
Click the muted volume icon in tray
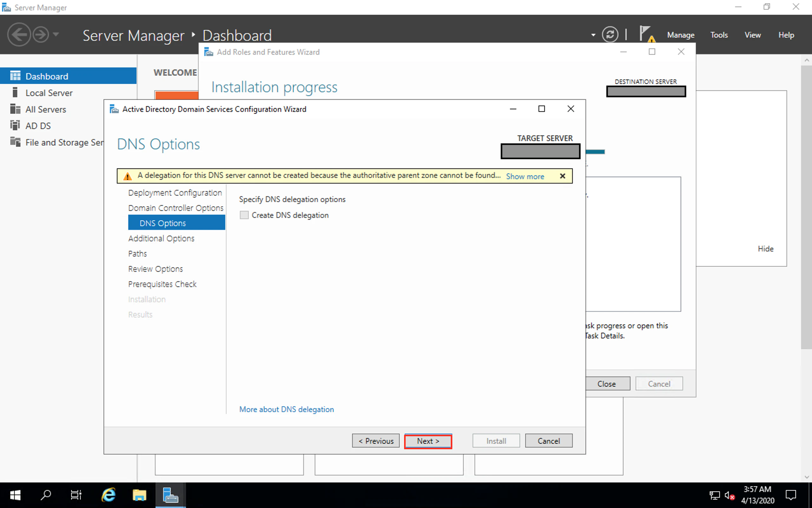730,495
